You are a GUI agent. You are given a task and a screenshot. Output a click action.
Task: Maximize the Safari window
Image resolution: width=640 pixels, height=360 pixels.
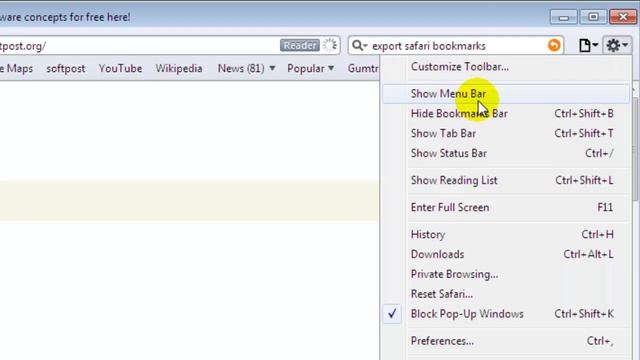[593, 17]
